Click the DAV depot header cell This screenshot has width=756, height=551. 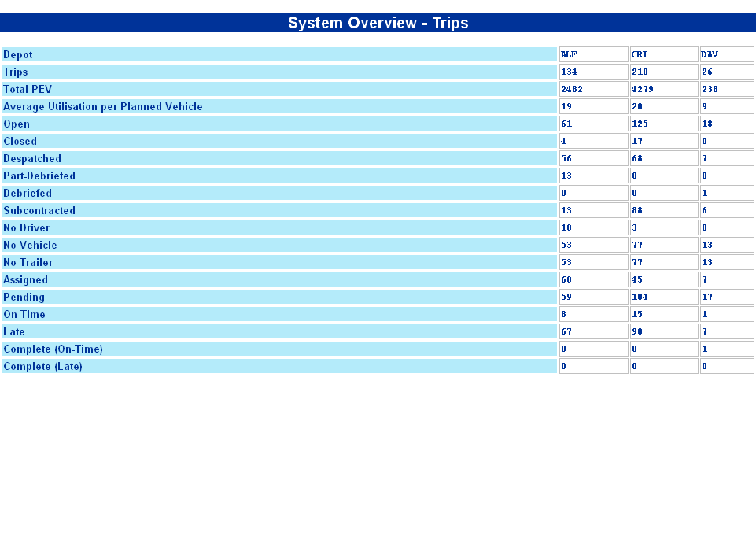[x=727, y=54]
